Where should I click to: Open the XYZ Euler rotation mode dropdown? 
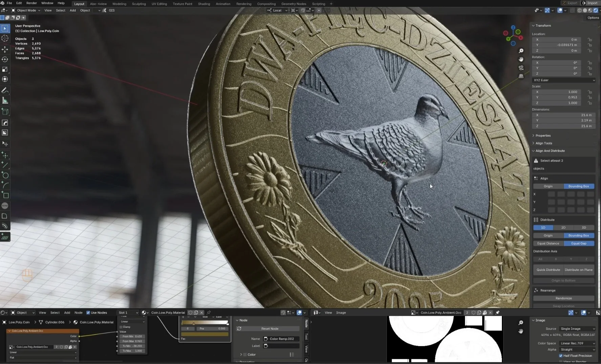[564, 80]
